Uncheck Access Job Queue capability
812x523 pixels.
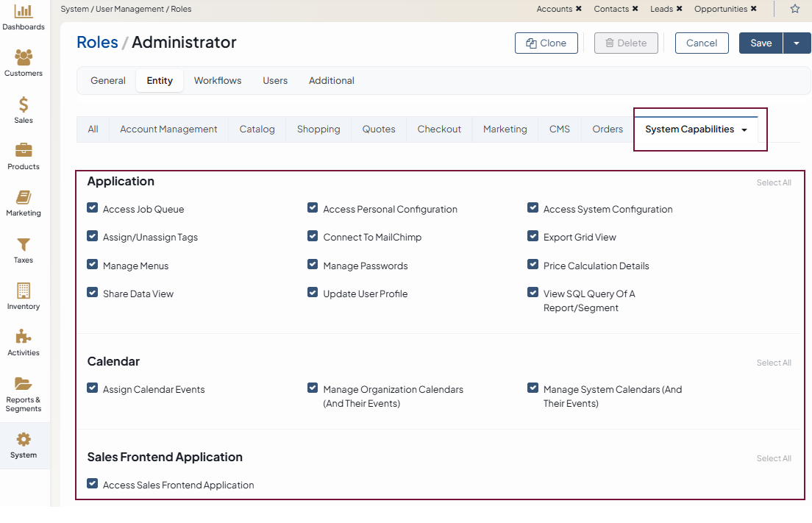point(93,208)
